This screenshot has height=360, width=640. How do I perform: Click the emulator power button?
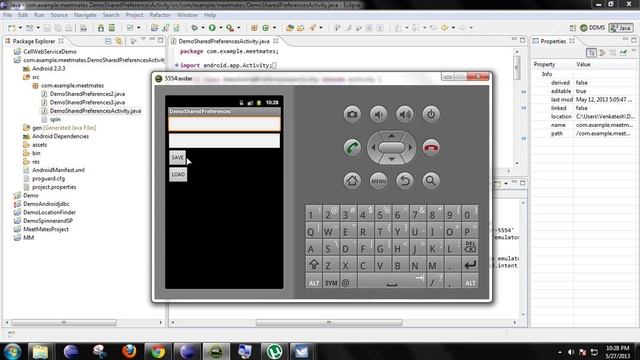431,114
